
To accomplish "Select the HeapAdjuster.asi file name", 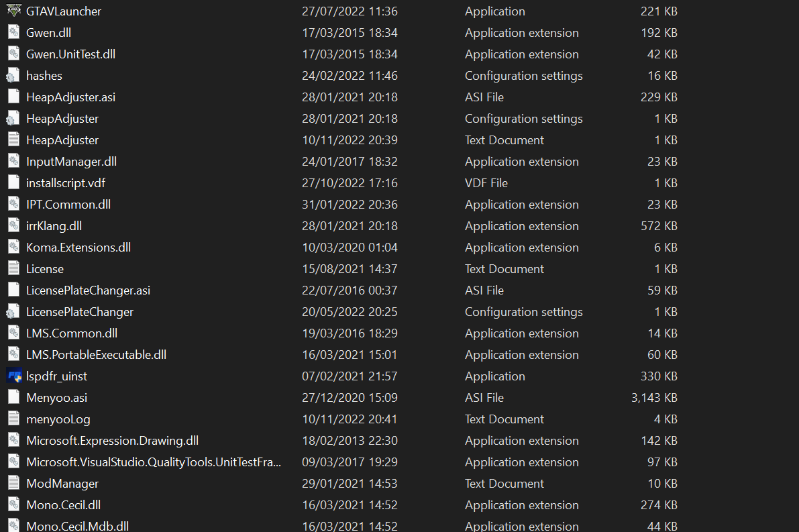I will pyautogui.click(x=70, y=97).
